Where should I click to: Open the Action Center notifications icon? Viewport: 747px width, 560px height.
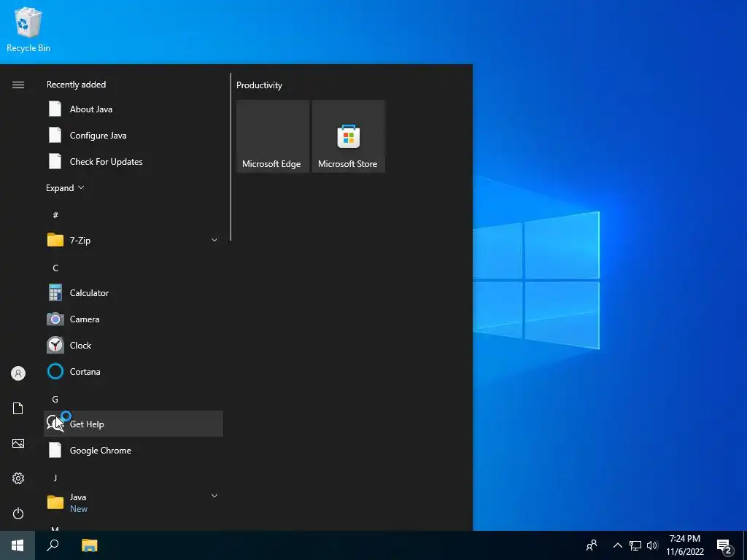725,545
